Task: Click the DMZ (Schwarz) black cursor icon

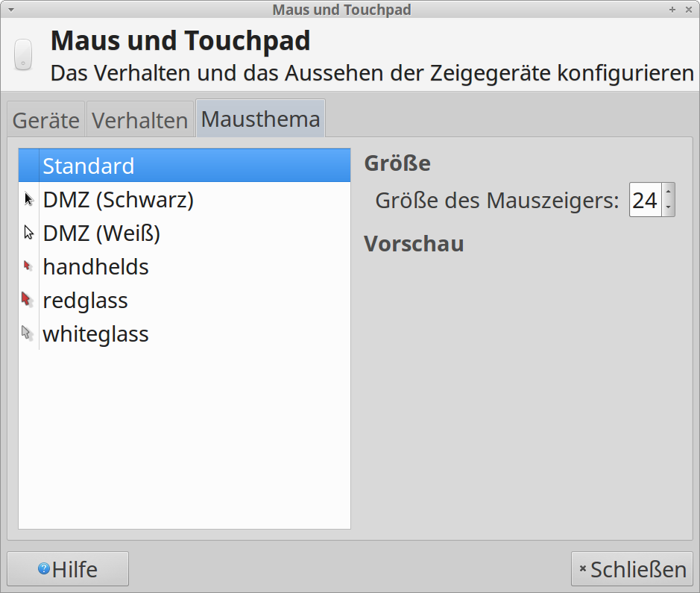Action: pyautogui.click(x=29, y=199)
